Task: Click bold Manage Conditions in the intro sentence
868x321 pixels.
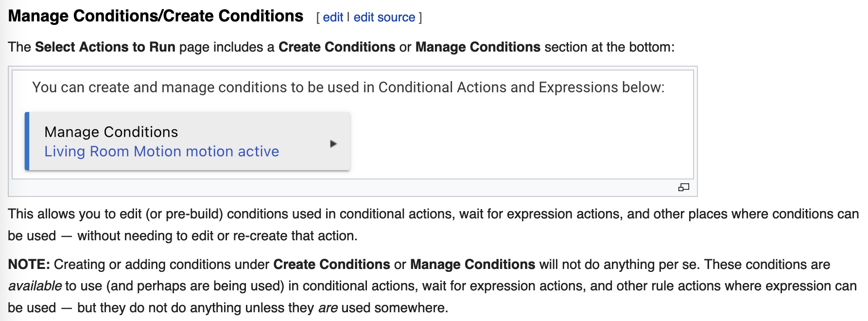Action: point(478,47)
